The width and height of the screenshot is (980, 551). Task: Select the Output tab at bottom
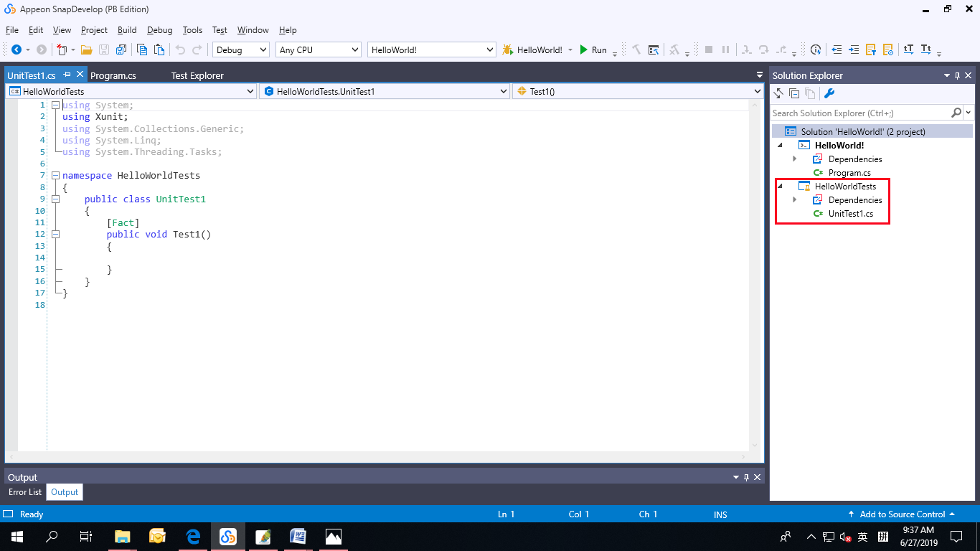pos(65,492)
